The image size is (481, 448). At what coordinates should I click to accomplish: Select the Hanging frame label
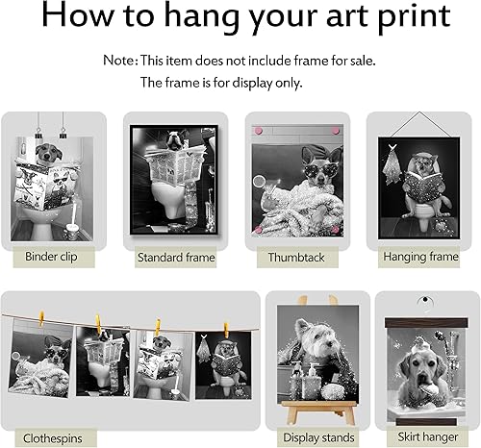pyautogui.click(x=420, y=257)
